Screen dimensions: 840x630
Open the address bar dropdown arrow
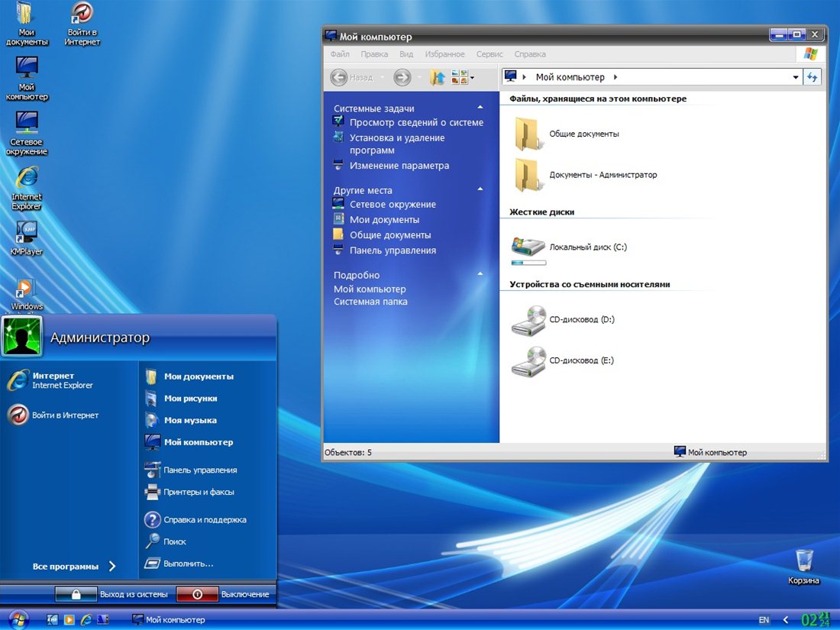[796, 77]
